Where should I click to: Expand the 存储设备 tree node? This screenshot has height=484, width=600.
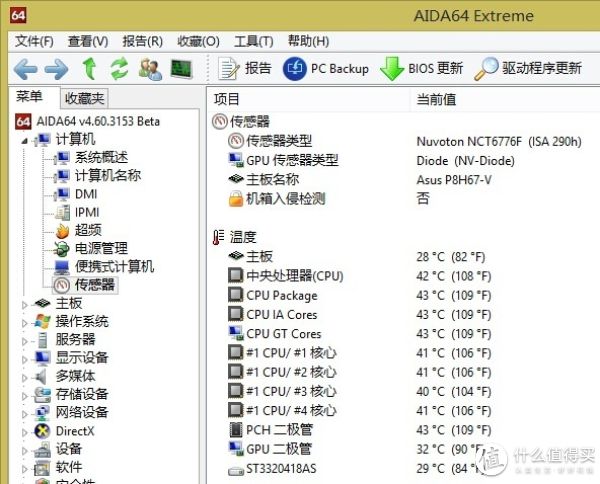24,396
